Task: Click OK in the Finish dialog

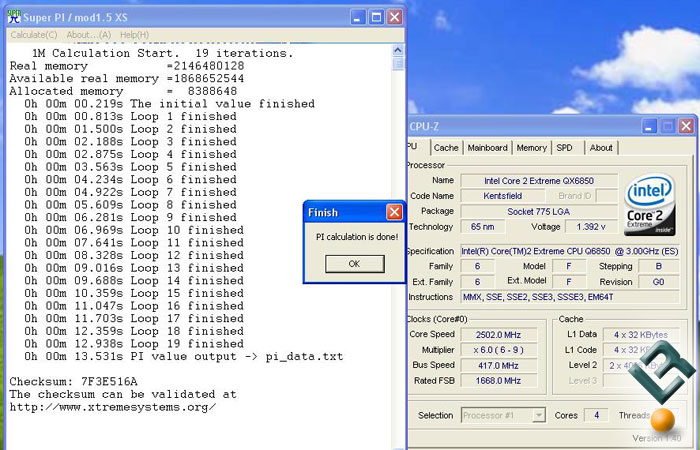Action: point(354,264)
